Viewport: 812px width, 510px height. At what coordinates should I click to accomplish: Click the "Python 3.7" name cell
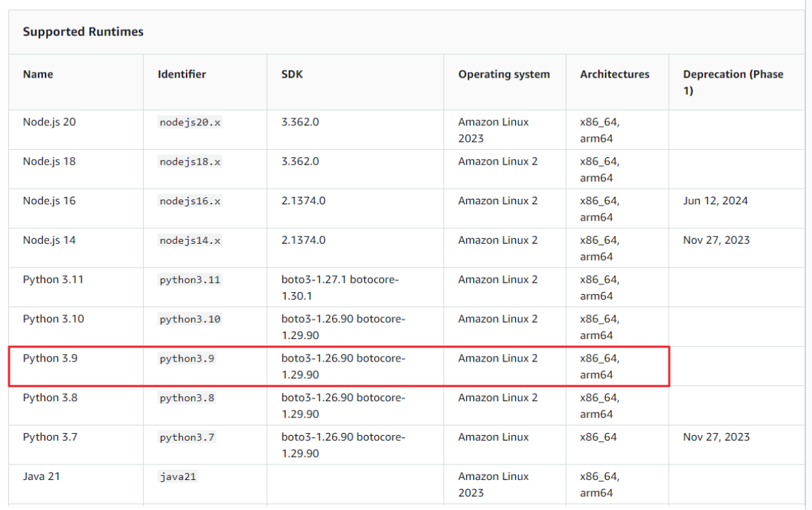[50, 437]
